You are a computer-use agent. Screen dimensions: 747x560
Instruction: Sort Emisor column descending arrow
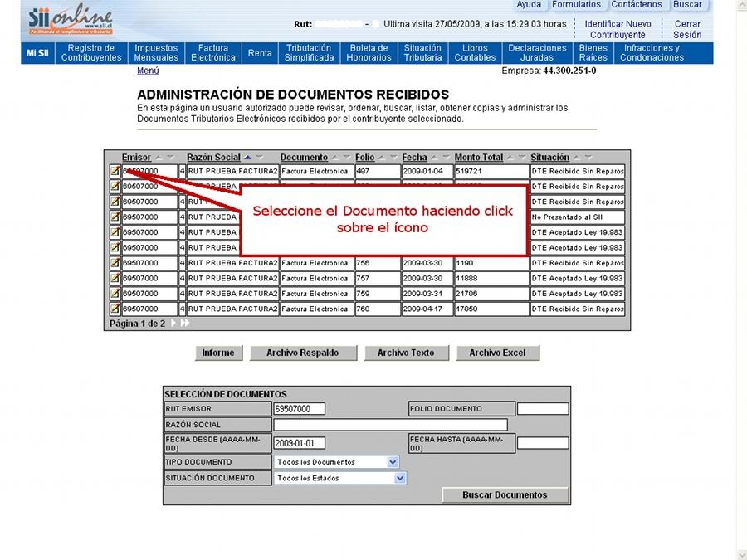170,157
